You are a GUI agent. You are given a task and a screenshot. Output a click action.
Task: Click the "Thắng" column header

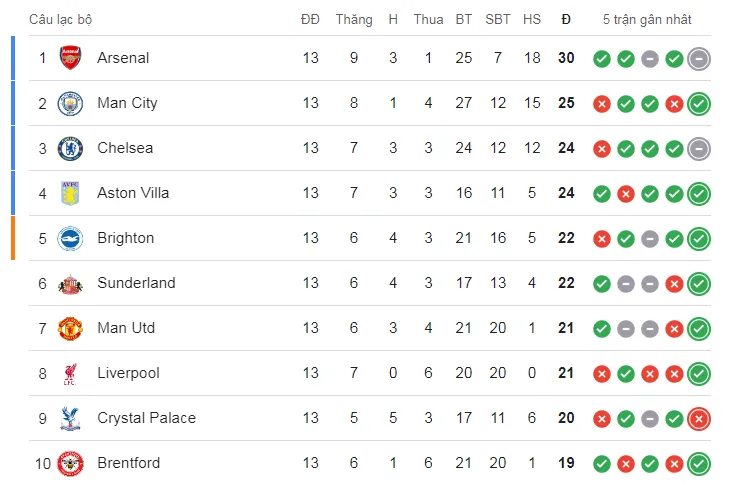[x=354, y=19]
